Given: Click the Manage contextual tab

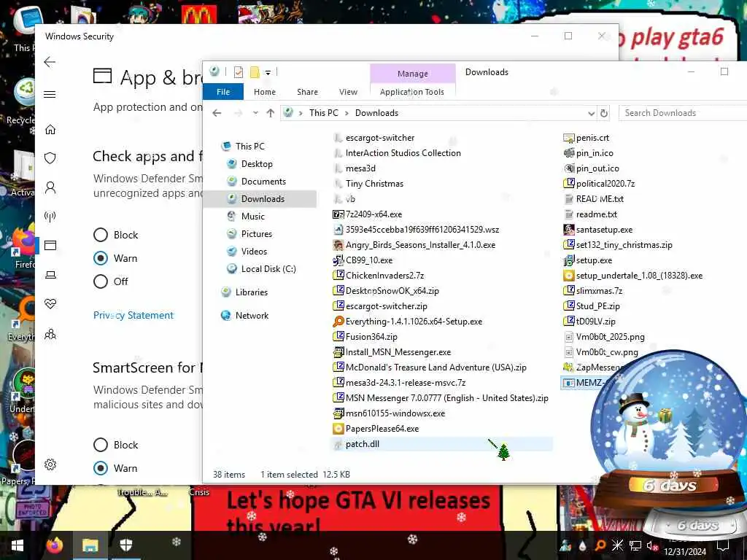Looking at the screenshot, I should tap(413, 74).
